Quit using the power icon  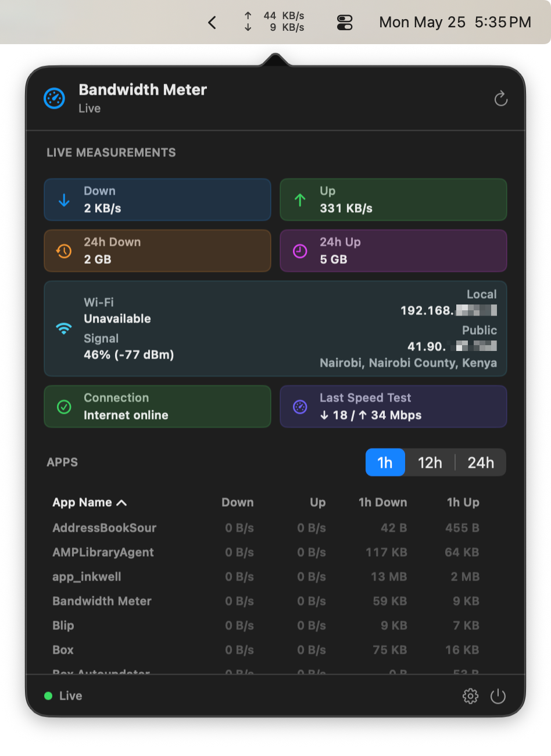pos(498,696)
